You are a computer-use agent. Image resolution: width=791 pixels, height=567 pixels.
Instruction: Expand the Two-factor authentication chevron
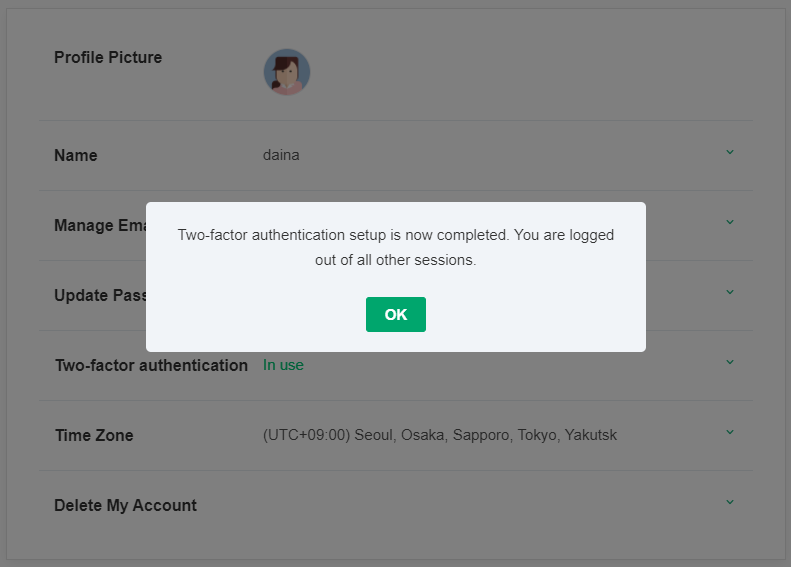click(x=730, y=362)
